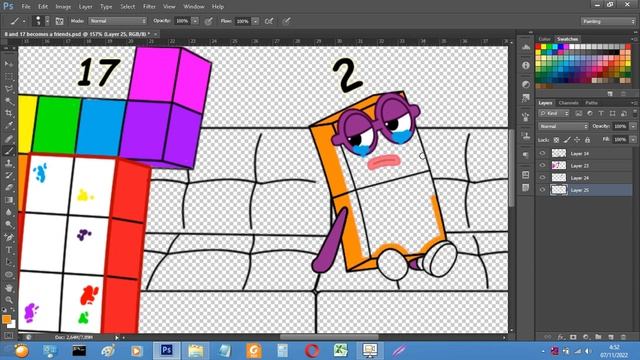Select the Rectangular Marquee tool

pyautogui.click(x=9, y=77)
